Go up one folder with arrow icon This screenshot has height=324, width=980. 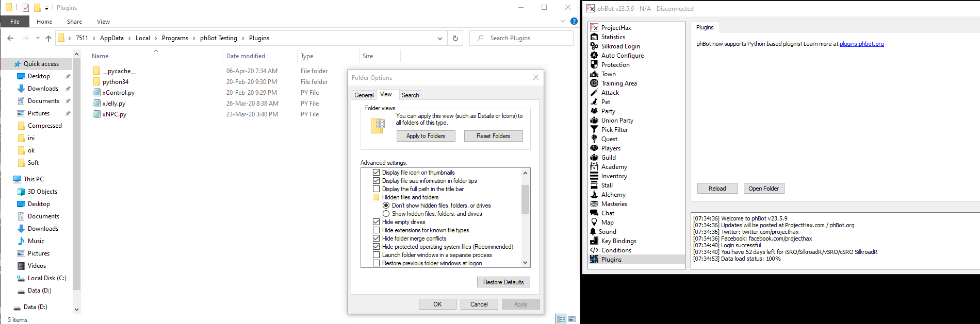[x=48, y=38]
